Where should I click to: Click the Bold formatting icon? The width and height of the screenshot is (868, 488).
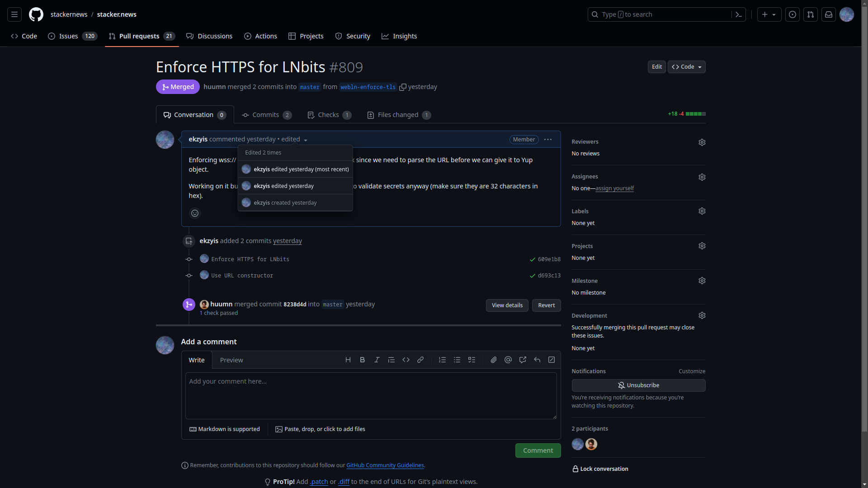point(362,360)
